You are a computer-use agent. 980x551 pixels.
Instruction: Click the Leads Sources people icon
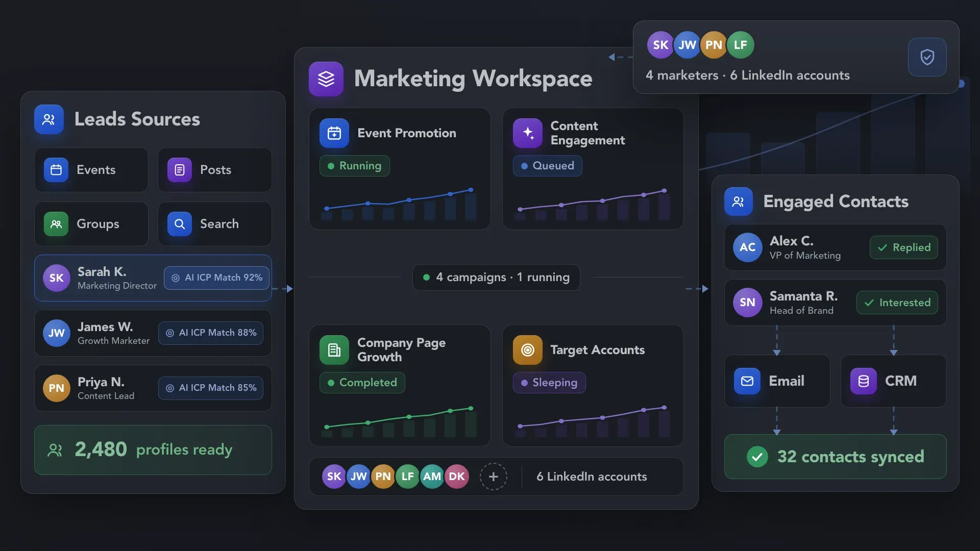(49, 119)
